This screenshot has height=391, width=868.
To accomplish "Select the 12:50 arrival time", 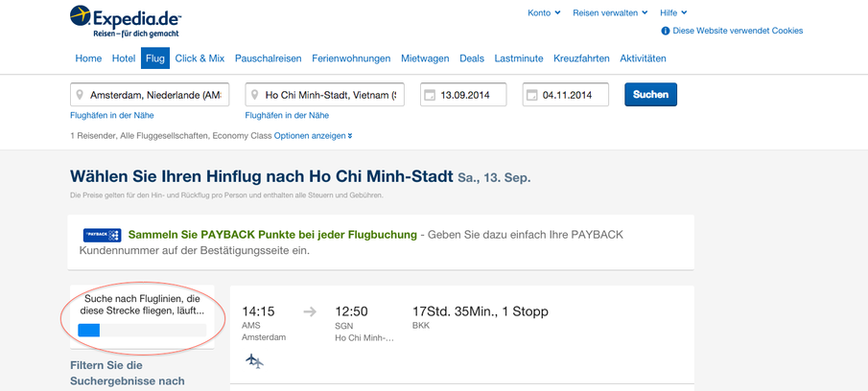I will coord(351,311).
